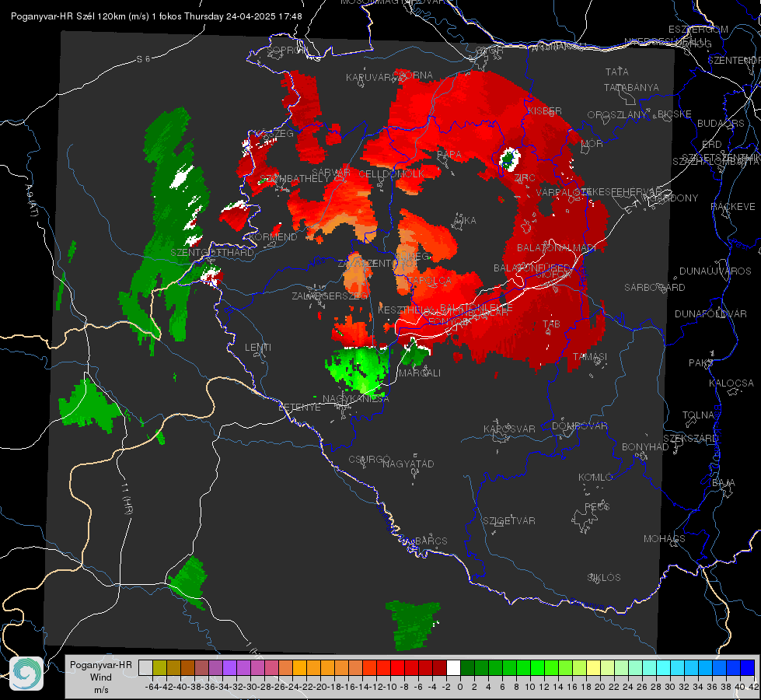Viewport: 761px width, 700px height.
Task: Click the PAKS city label
Action: 701,363
